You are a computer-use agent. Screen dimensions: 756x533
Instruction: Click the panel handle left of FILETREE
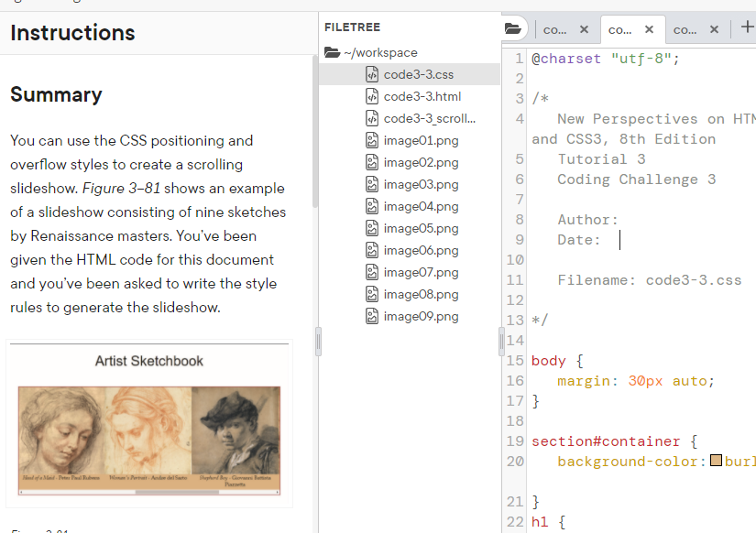coord(316,342)
